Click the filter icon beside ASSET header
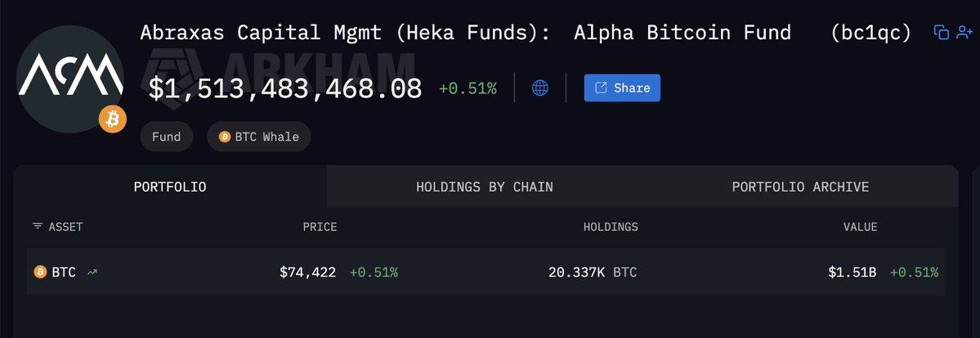The image size is (980, 338). pyautogui.click(x=38, y=227)
